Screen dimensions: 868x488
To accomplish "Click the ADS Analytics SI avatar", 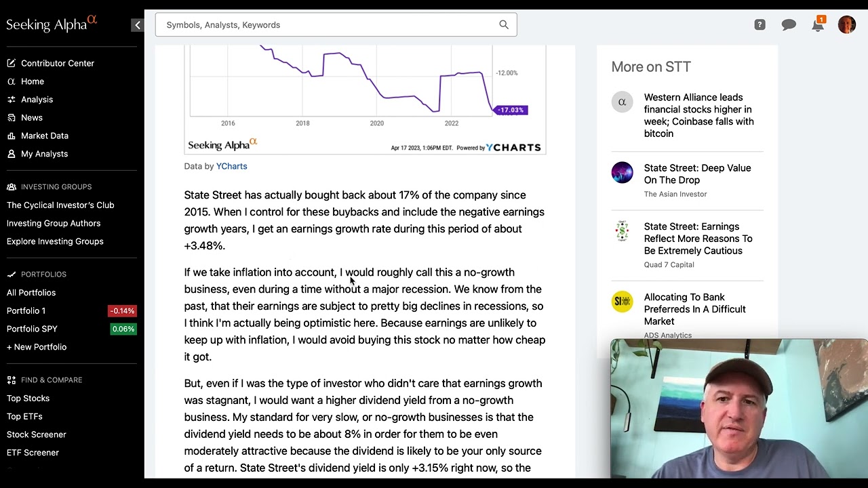I will pos(622,302).
